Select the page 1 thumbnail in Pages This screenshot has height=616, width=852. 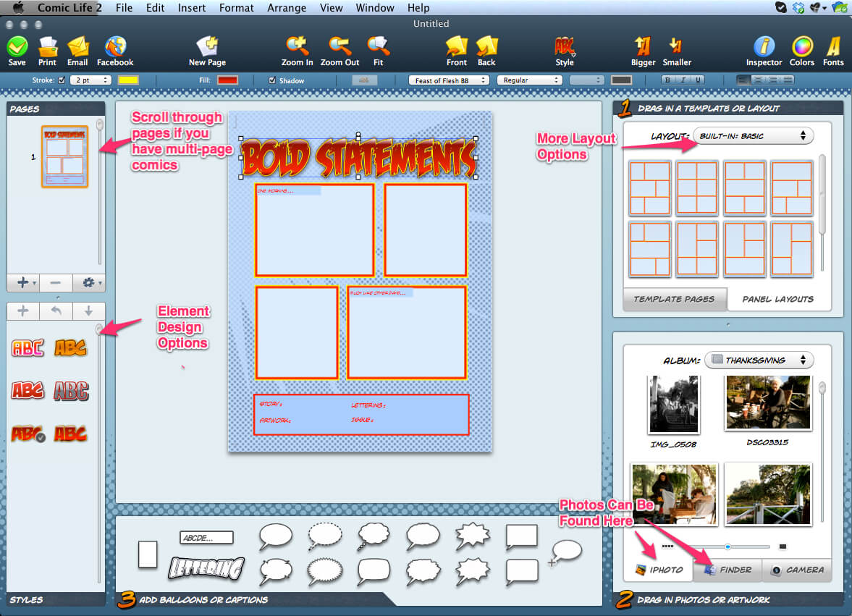point(64,156)
